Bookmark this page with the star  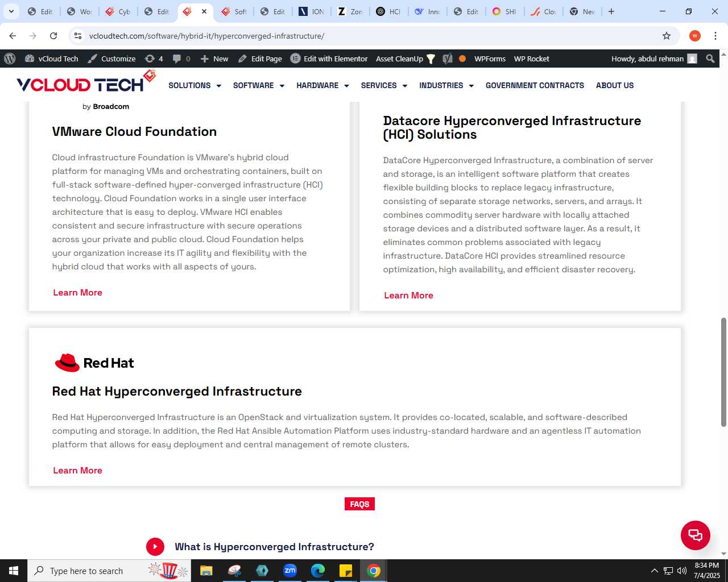click(667, 36)
